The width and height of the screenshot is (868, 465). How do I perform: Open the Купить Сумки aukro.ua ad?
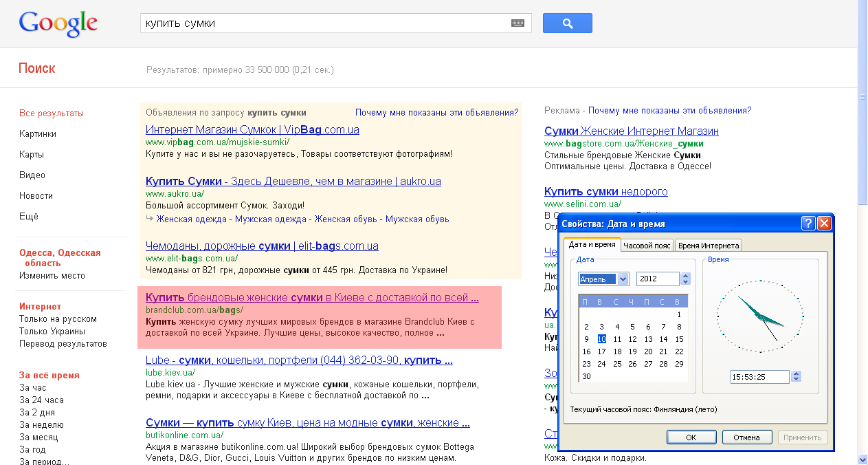point(293,182)
